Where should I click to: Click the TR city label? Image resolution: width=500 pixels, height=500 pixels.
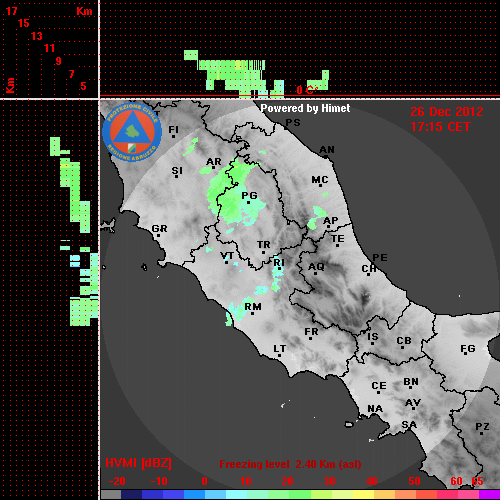(x=263, y=245)
